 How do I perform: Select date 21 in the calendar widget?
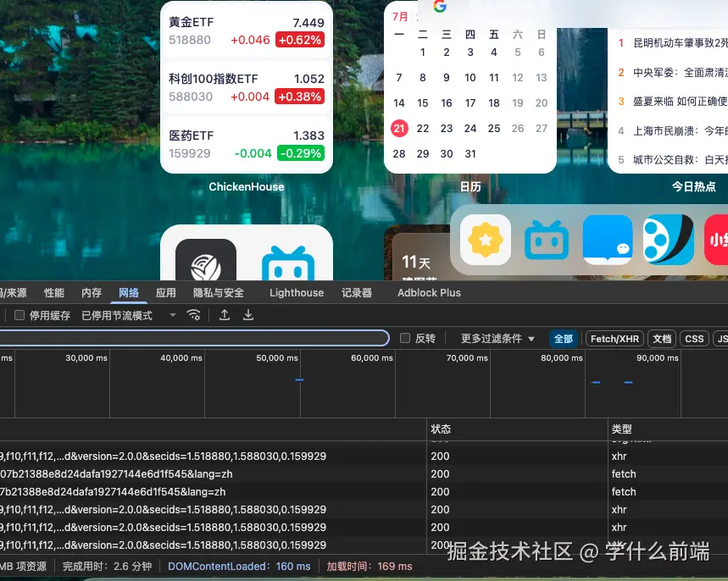tap(398, 128)
